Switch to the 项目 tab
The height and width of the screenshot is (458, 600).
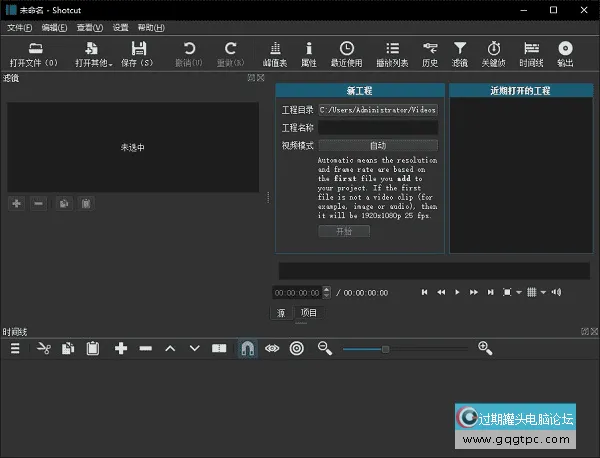309,313
